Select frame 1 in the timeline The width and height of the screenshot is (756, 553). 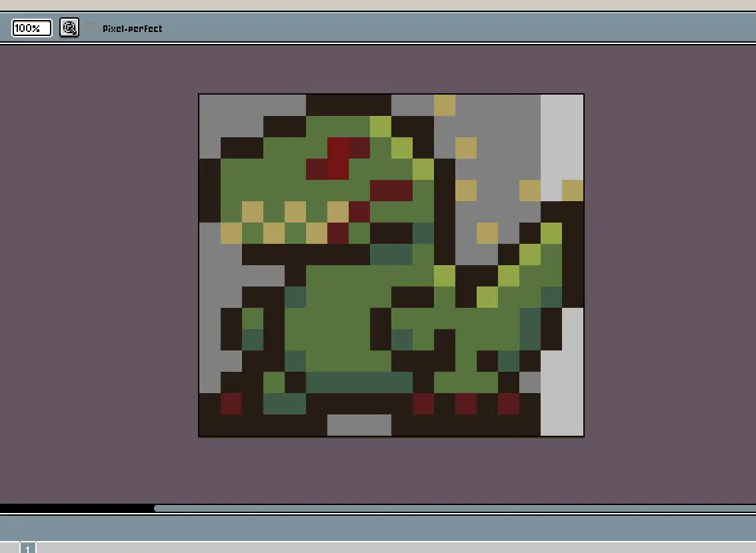(x=27, y=548)
